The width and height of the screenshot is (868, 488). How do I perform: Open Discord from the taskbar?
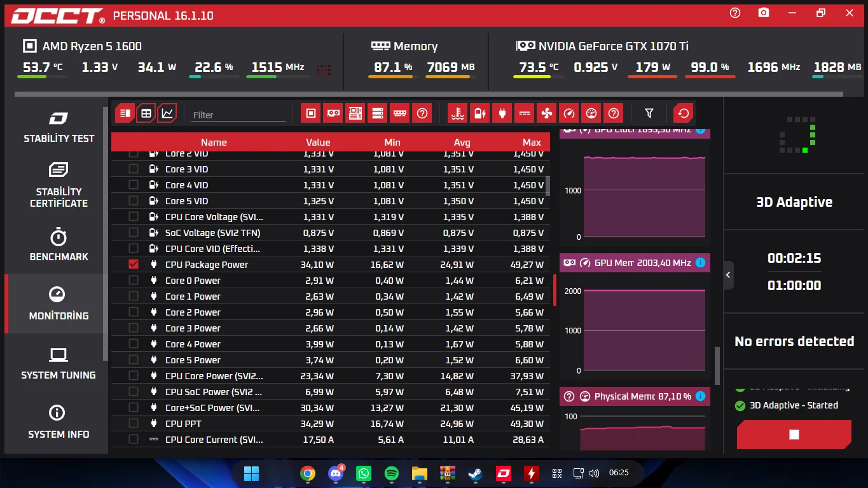pos(336,473)
